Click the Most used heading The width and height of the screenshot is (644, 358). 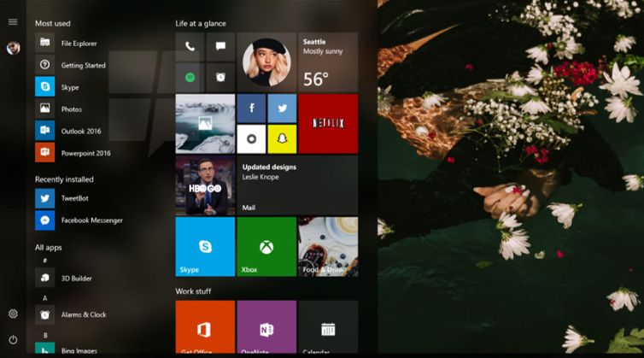click(53, 23)
